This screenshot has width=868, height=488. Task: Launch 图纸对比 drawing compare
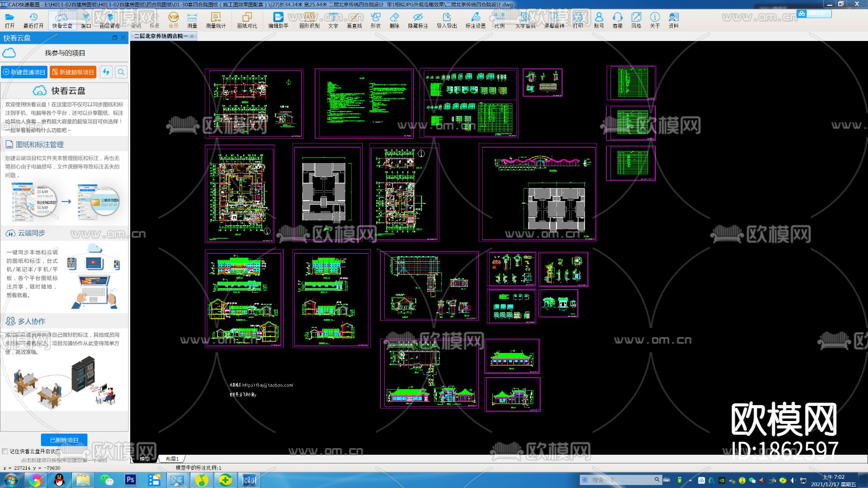247,20
